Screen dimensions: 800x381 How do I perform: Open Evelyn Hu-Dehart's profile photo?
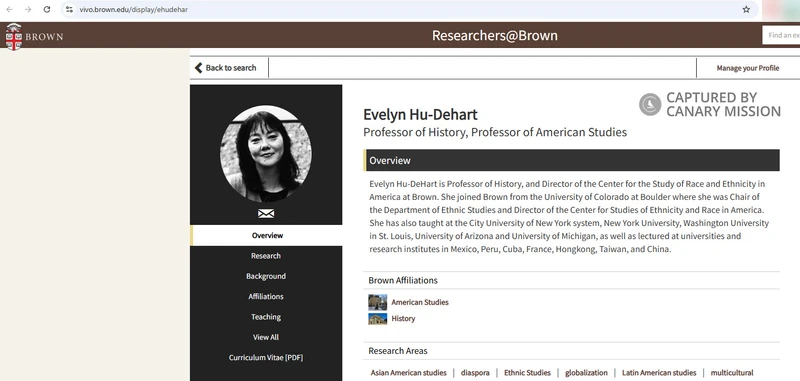tap(266, 154)
